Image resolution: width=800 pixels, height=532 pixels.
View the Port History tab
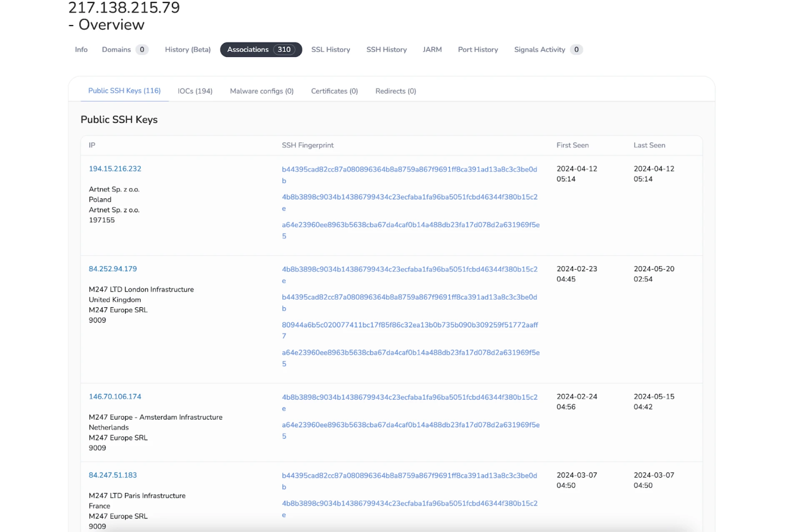coord(477,50)
